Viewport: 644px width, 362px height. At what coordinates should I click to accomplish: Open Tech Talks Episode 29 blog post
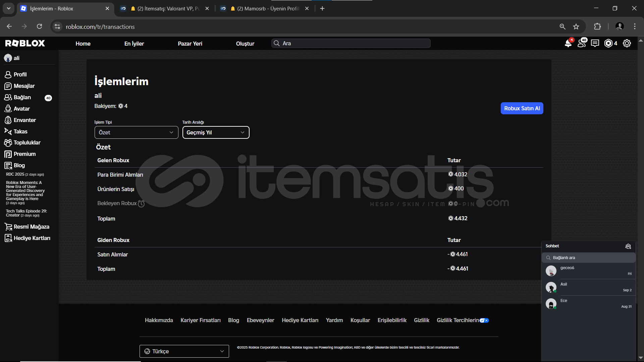pos(26,213)
